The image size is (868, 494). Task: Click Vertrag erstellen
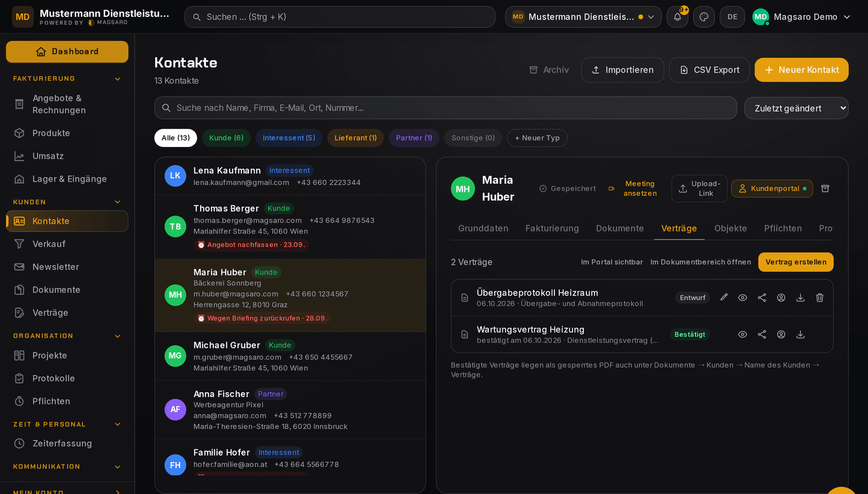coord(796,262)
